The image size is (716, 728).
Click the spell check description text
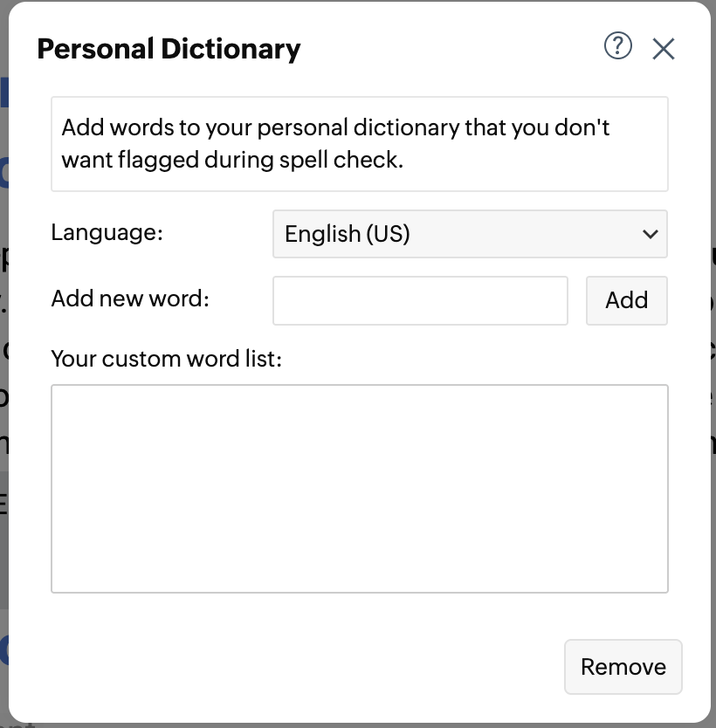[x=335, y=144]
